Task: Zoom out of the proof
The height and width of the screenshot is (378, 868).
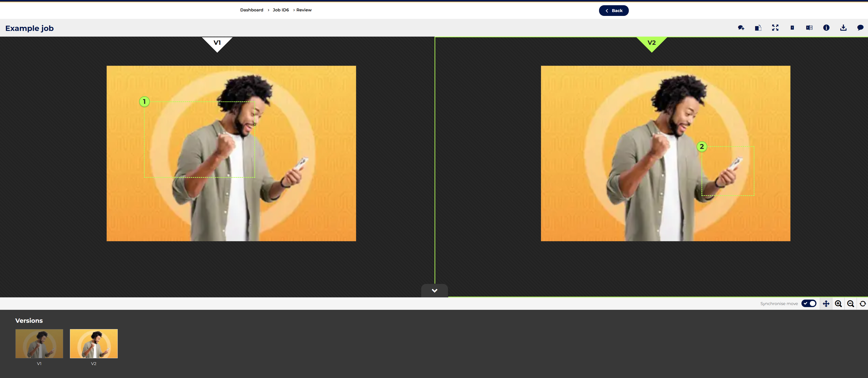Action: [x=851, y=303]
